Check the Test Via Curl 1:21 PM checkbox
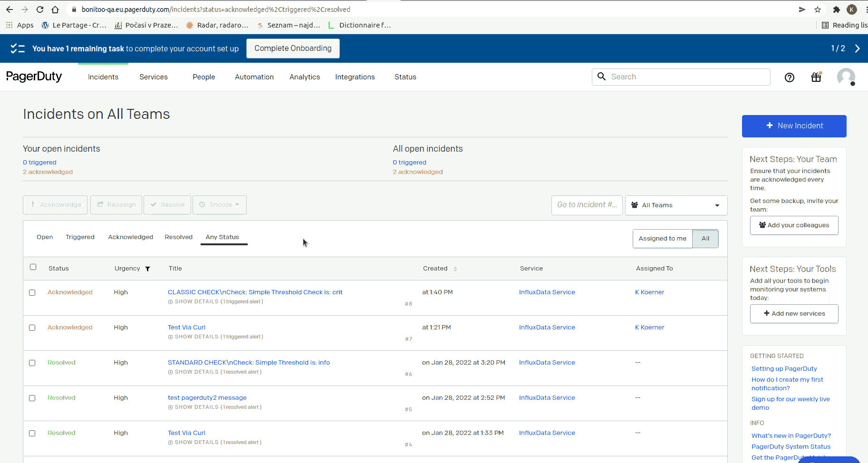 [32, 328]
